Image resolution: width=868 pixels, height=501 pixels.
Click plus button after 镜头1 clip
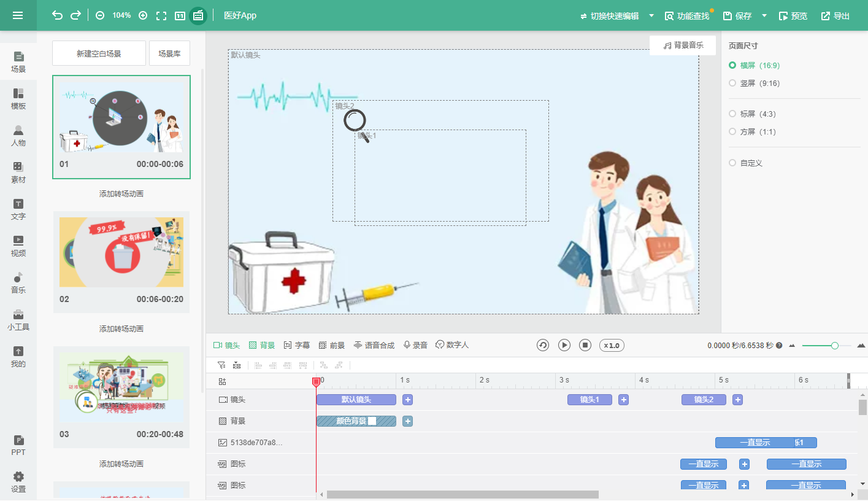[623, 400]
